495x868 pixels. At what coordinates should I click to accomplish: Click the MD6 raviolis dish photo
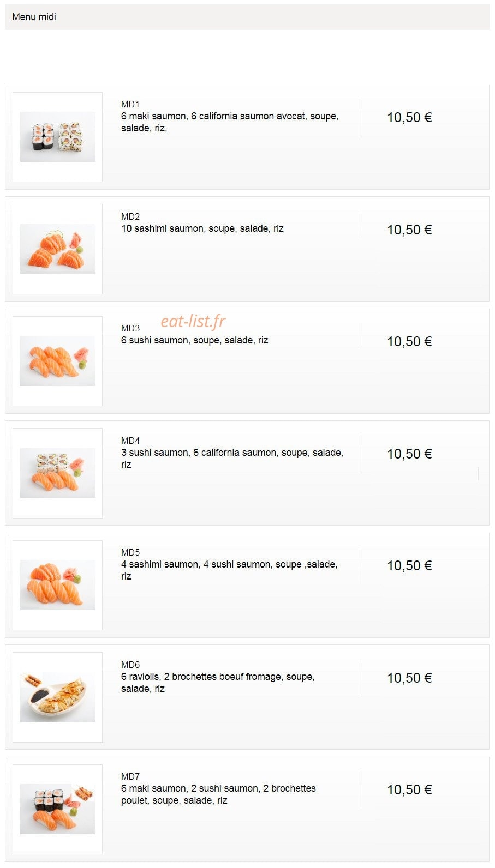point(57,697)
